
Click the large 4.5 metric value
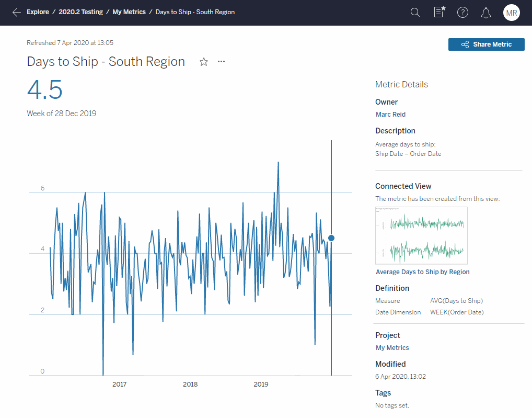pos(45,90)
